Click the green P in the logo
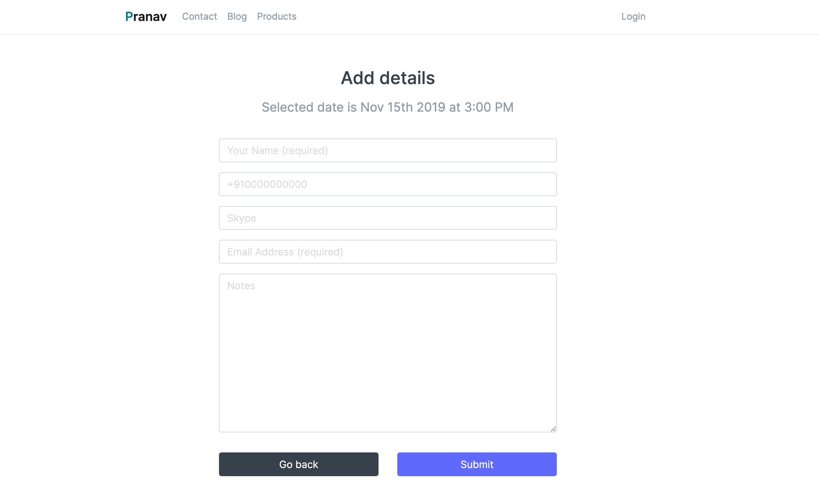The height and width of the screenshot is (504, 819). 129,16
